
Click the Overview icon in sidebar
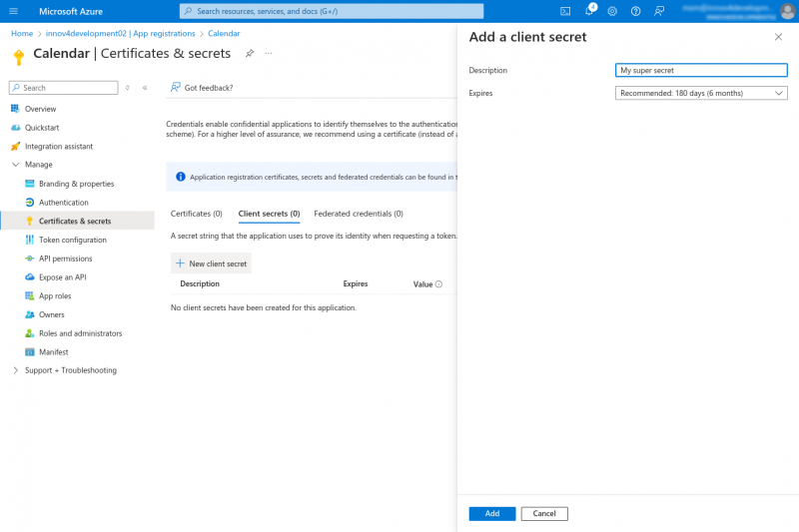[x=15, y=109]
